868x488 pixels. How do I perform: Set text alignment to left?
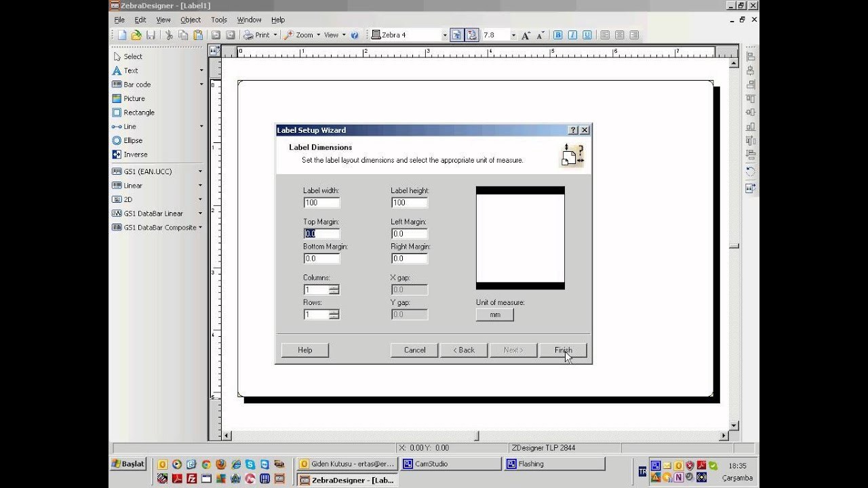point(605,35)
